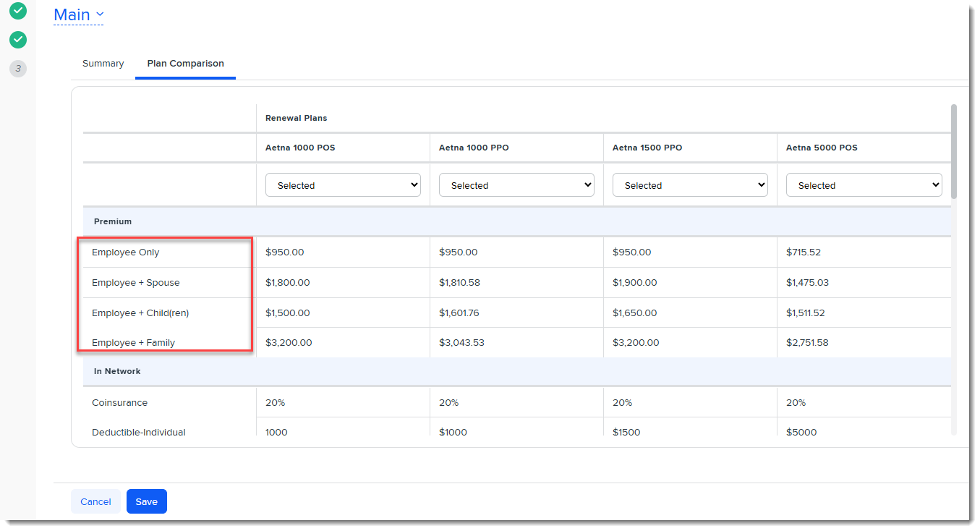This screenshot has height=531, width=980.
Task: Click the Premium section header
Action: point(517,221)
